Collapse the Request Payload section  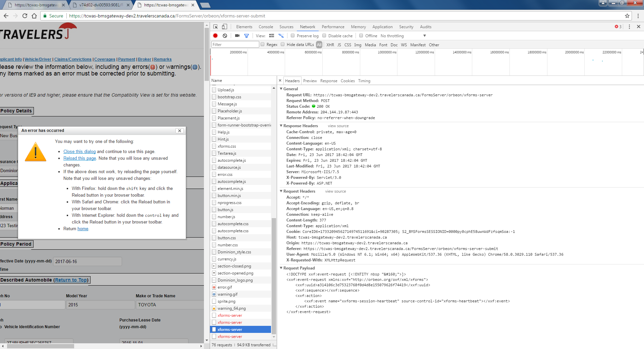coord(281,268)
